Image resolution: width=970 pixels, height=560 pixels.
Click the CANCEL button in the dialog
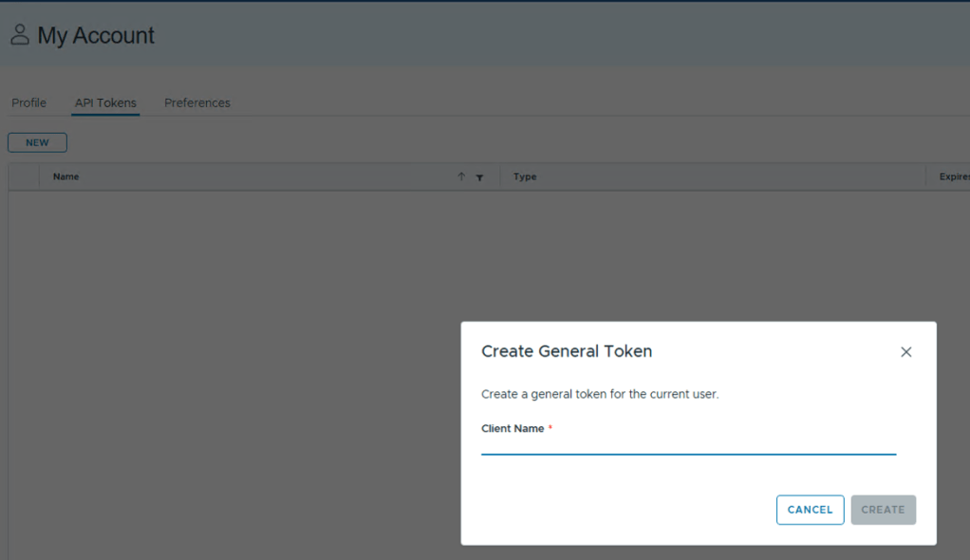[810, 510]
